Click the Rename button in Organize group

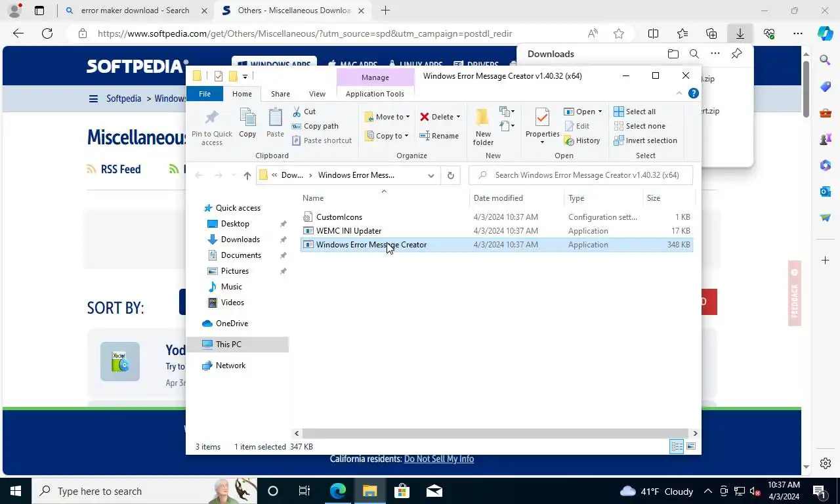(439, 136)
